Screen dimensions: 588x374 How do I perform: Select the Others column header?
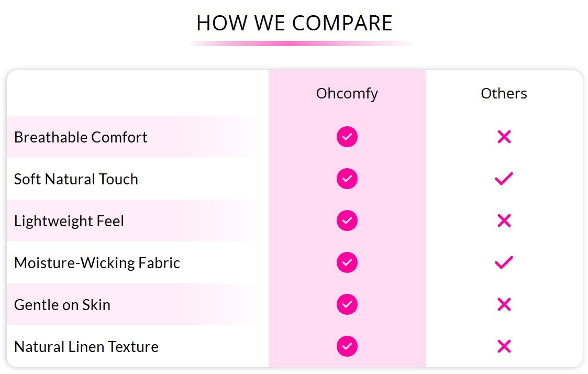click(x=504, y=93)
